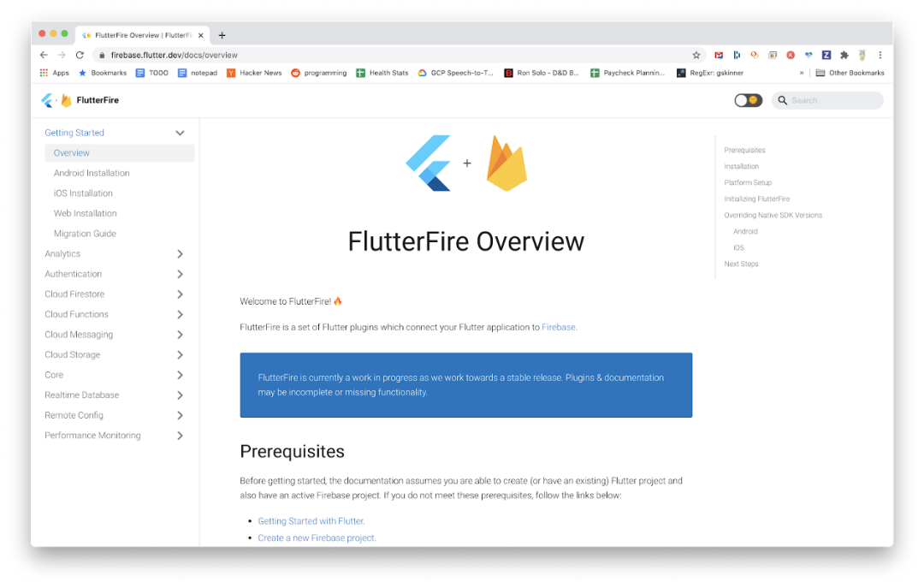Jump to iOS subsection in contents

[738, 247]
